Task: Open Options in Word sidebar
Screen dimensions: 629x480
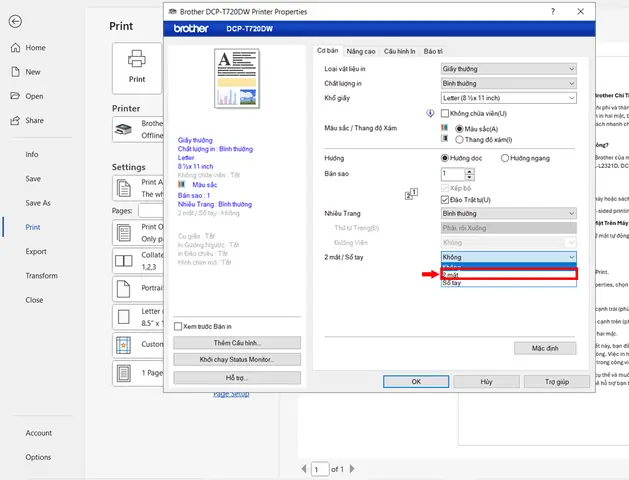Action: pos(38,457)
